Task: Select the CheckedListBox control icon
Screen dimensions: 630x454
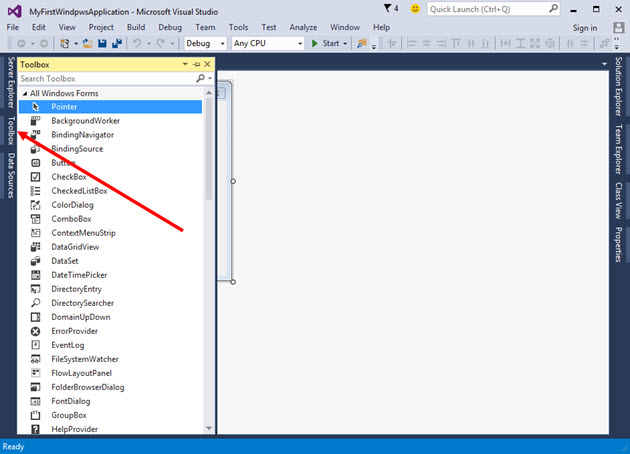Action: (35, 191)
